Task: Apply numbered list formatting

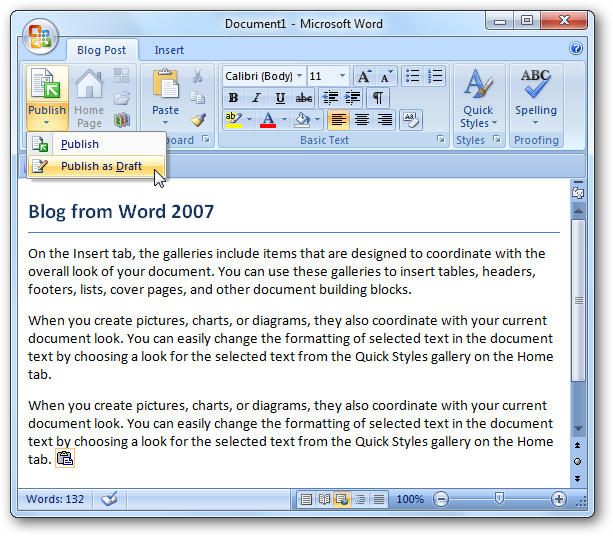Action: pos(435,75)
